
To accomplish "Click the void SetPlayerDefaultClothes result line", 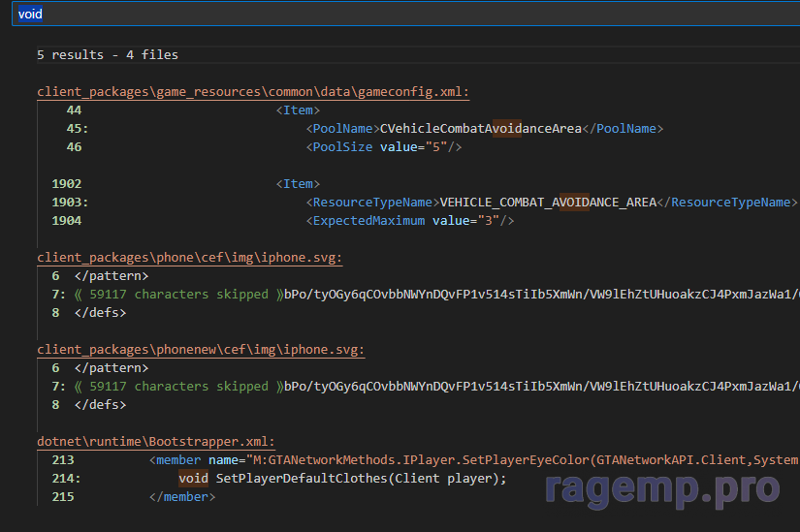I will coord(342,479).
